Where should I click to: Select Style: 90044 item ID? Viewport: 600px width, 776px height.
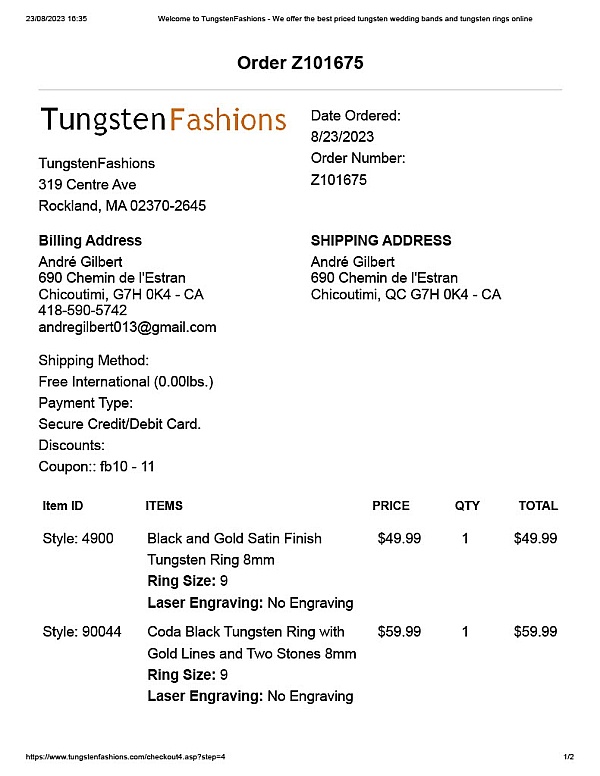tap(82, 632)
